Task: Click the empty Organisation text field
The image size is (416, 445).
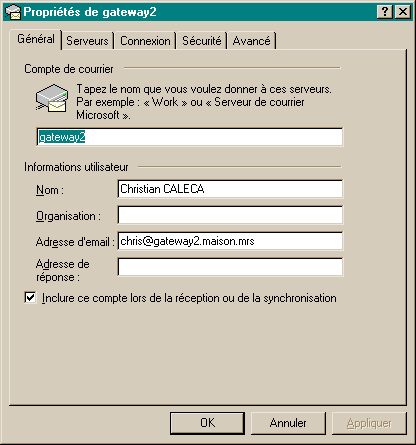Action: click(x=230, y=215)
